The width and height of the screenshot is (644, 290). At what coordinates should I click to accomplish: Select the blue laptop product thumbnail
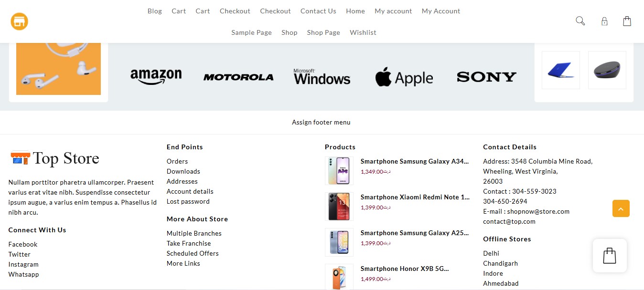(x=560, y=70)
